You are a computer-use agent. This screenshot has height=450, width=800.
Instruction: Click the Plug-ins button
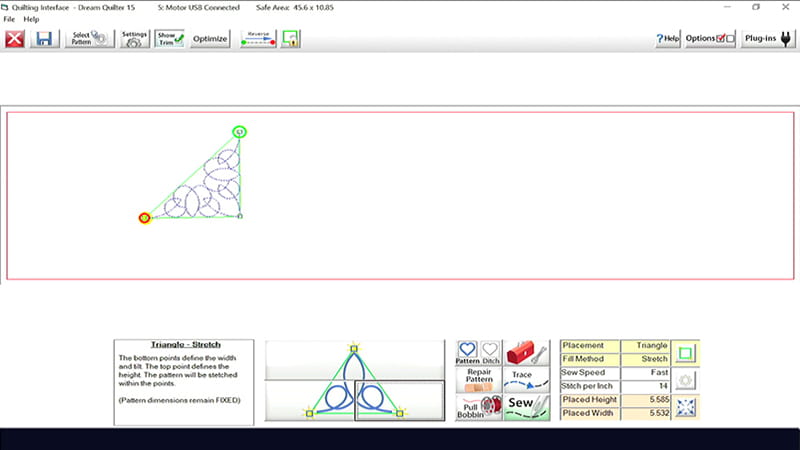769,39
